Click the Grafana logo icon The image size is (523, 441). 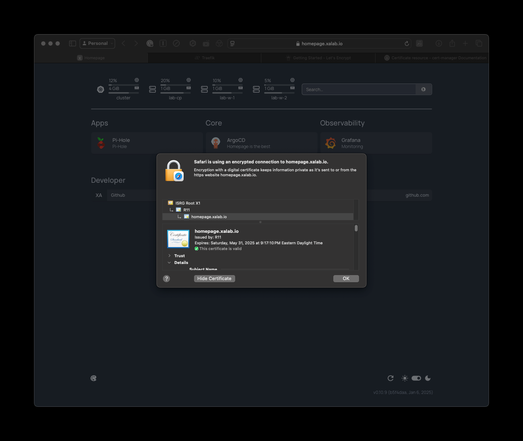331,143
